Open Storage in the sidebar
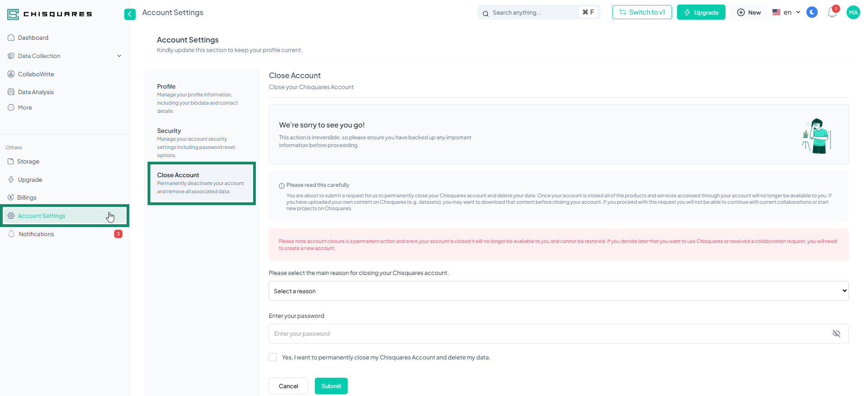The image size is (868, 396). point(28,162)
